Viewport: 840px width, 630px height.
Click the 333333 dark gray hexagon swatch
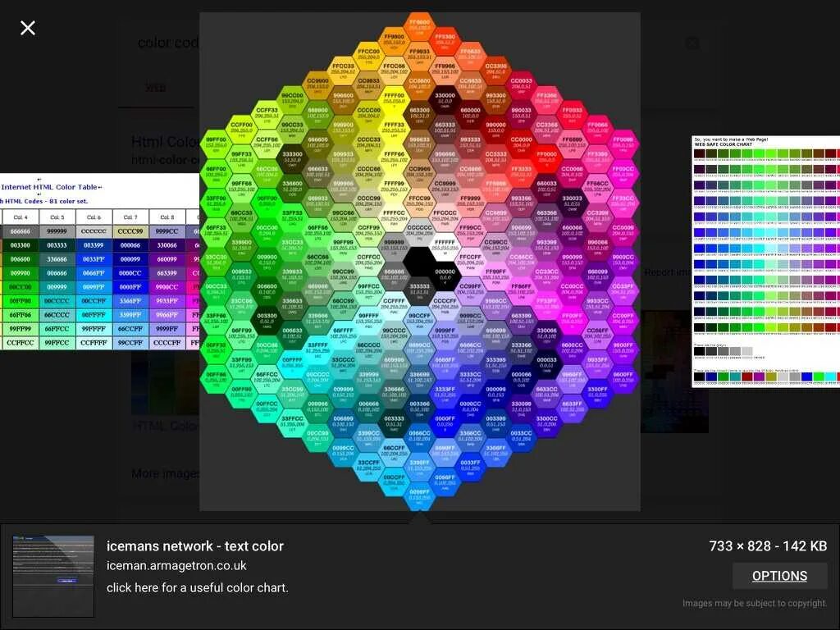click(x=419, y=290)
